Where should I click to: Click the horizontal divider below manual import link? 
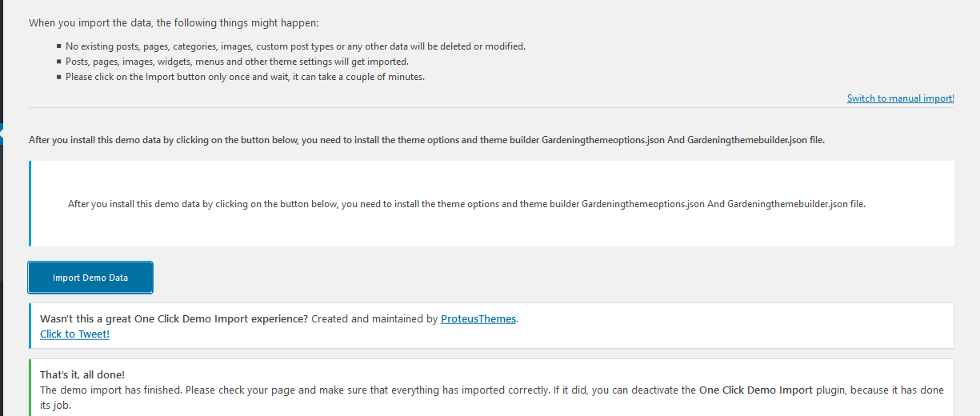[x=491, y=107]
